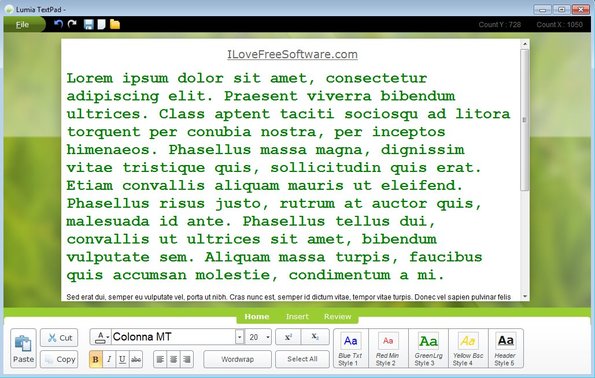Viewport: 595px width, 378px height.
Task: Create a new document using page icon
Action: click(101, 25)
